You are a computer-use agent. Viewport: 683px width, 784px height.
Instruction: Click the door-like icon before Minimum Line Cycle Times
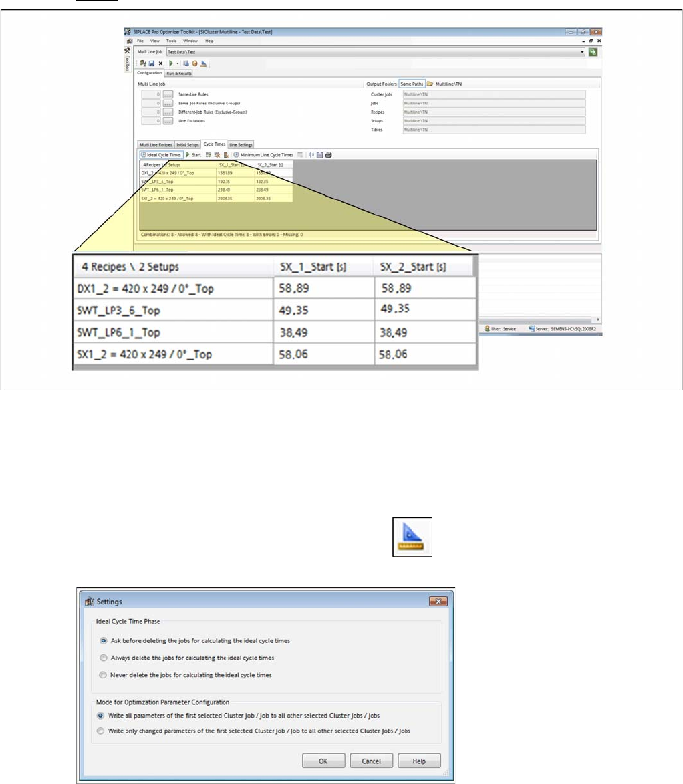(225, 155)
